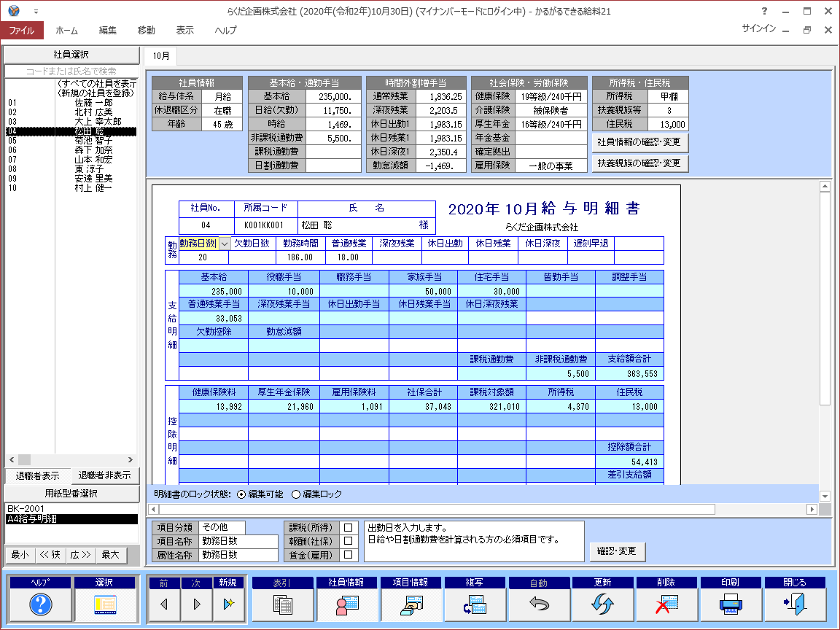Image resolution: width=840 pixels, height=630 pixels.
Task: Click the 用紙型番選択 panel header
Action: [x=71, y=494]
